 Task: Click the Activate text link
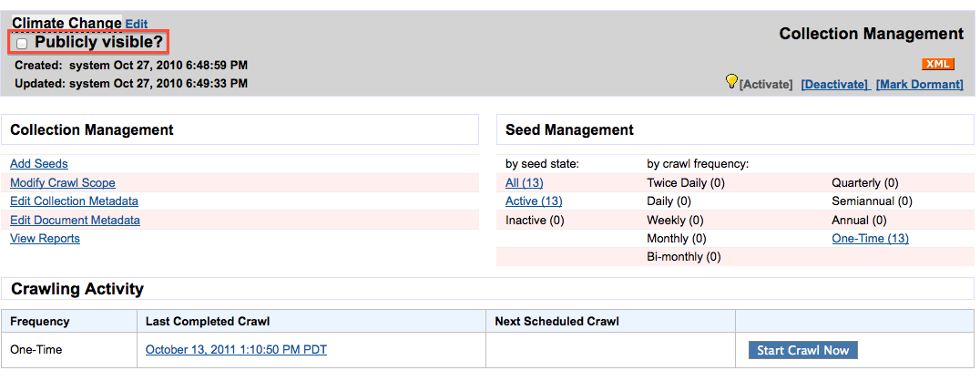(x=766, y=84)
